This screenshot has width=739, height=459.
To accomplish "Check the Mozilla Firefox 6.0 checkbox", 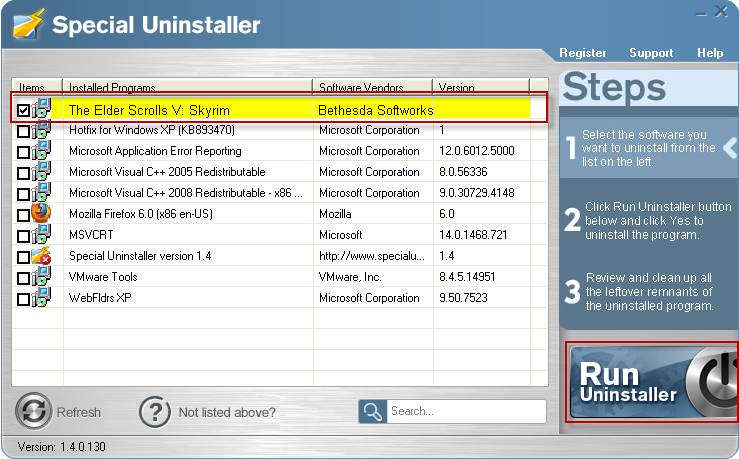I will 23,215.
